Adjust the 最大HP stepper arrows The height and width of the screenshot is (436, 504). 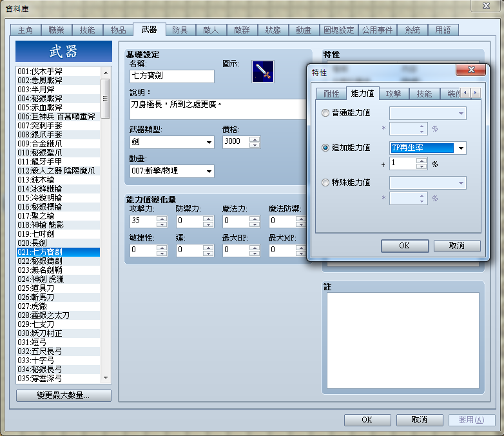pyautogui.click(x=255, y=250)
